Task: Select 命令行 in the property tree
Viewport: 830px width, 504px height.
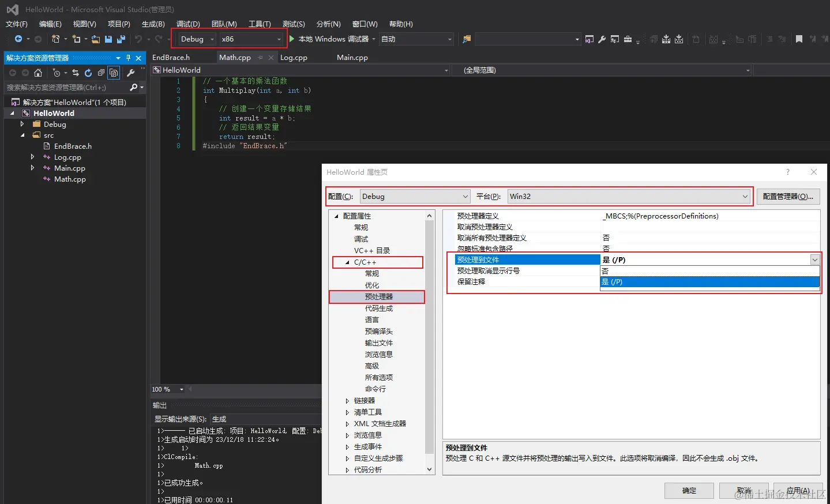Action: (x=375, y=389)
